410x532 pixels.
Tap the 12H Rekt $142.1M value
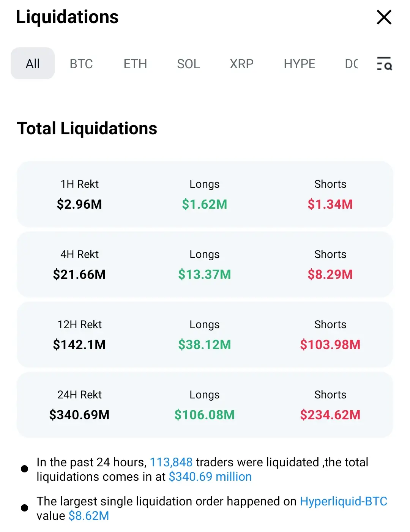[x=79, y=345]
